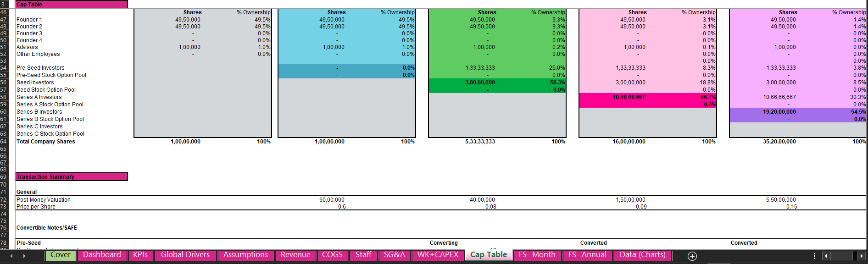Select the Converting label cell
The image size is (868, 264).
[x=444, y=243]
